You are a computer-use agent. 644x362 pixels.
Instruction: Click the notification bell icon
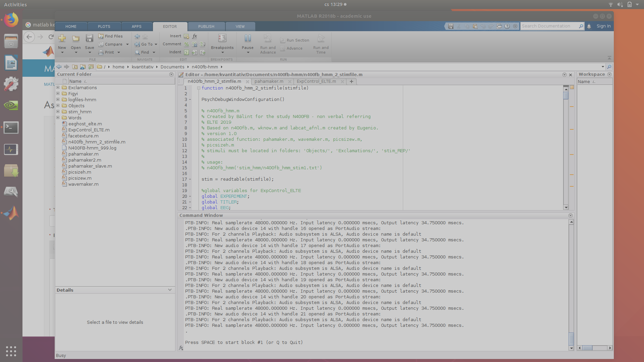[x=589, y=26]
